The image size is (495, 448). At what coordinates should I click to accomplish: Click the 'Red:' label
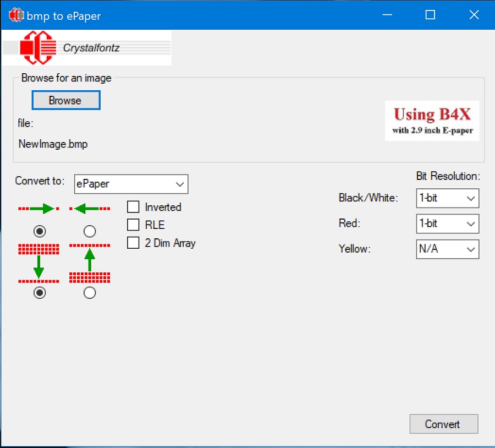tap(349, 223)
